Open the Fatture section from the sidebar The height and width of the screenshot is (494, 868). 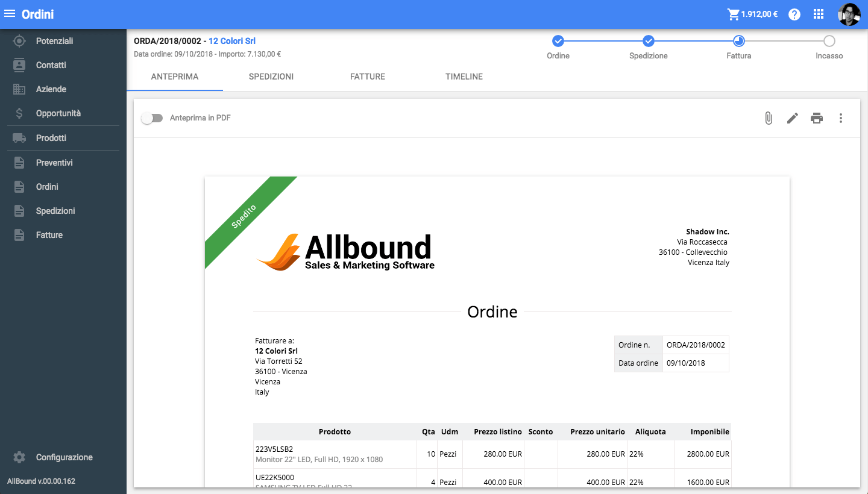click(51, 234)
